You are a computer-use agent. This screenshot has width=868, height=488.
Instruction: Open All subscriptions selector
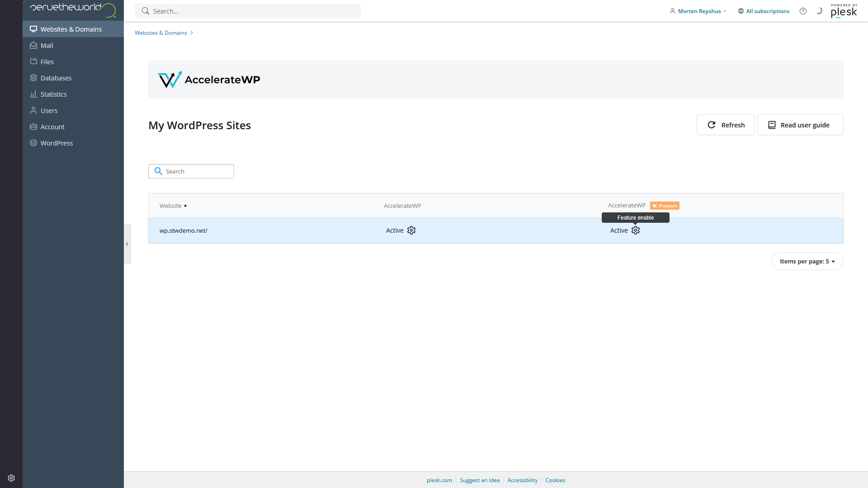[764, 11]
